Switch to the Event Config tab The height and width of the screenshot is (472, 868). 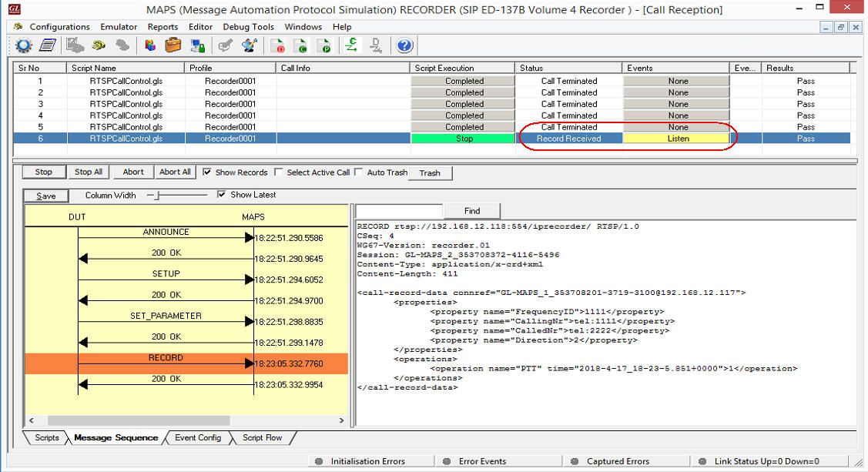(198, 437)
